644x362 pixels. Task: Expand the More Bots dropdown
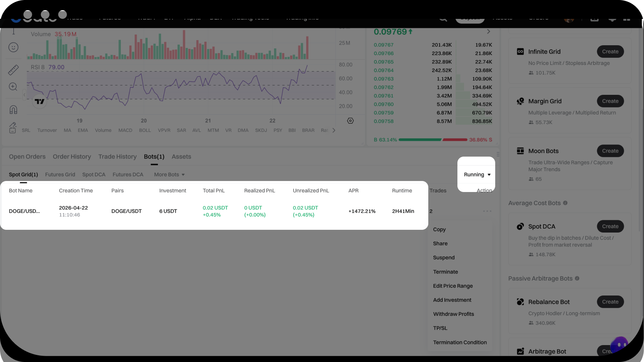pyautogui.click(x=169, y=175)
